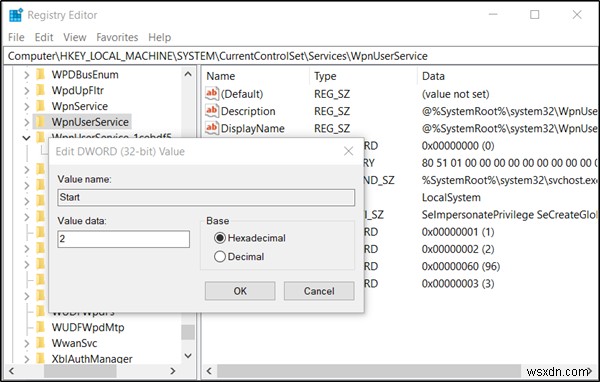Click the WpdUpFltr folder icon

41,90
